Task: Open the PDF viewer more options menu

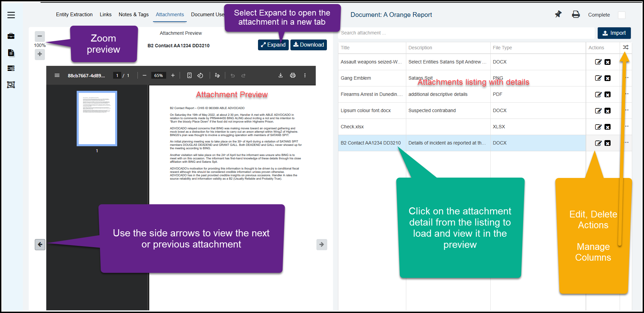Action: click(x=305, y=75)
